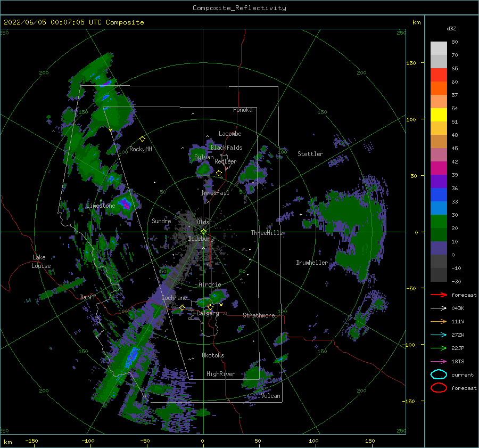Select the white 04DK arrow symbol
This screenshot has height=448, width=479.
(439, 308)
